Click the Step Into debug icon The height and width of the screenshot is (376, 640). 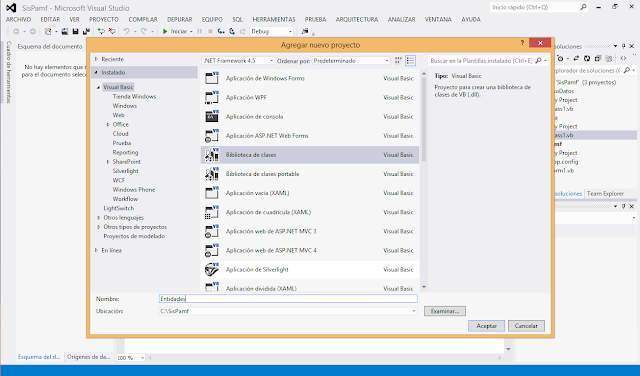click(221, 31)
